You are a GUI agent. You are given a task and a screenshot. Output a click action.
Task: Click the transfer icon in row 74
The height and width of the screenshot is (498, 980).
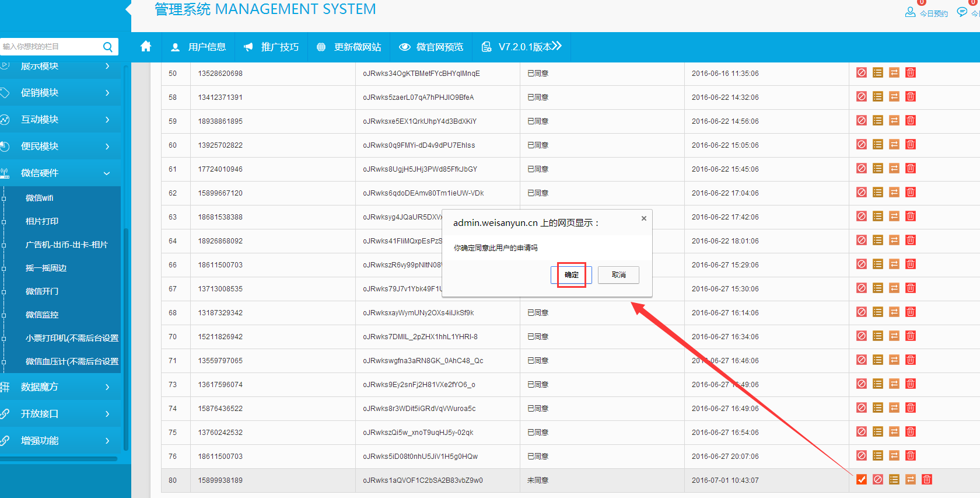[894, 408]
